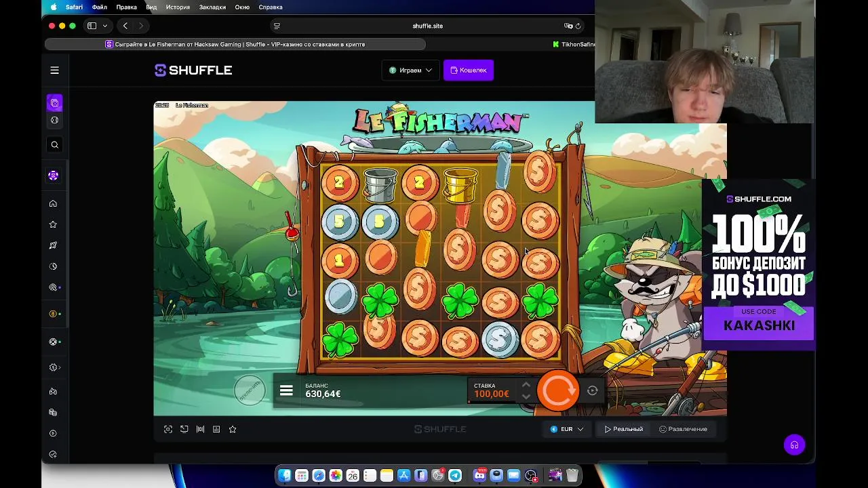Open the Файл menu
This screenshot has height=488, width=868.
point(99,7)
